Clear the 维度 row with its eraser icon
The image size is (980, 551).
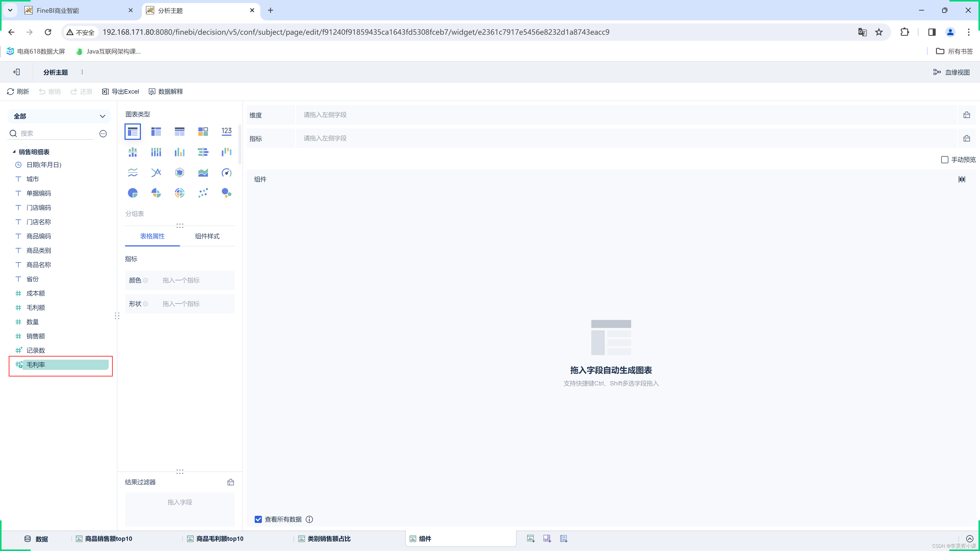pos(966,115)
